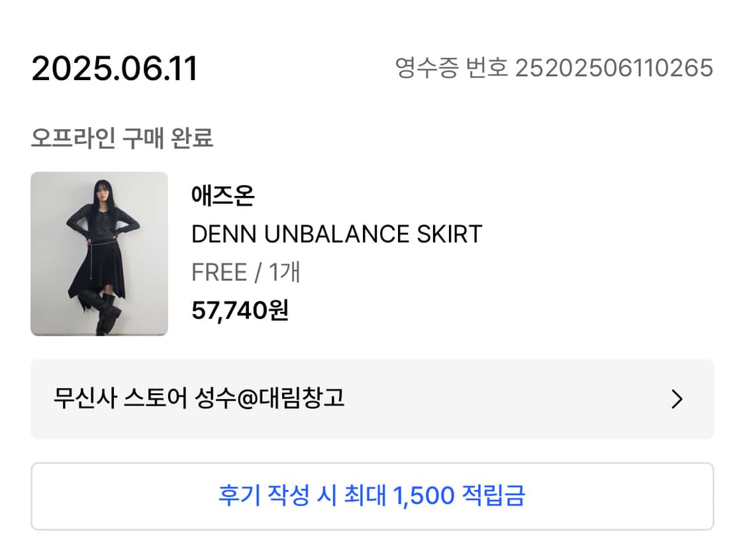This screenshot has height=560, width=745.
Task: Select receipt number 25202506110265
Action: tap(615, 68)
